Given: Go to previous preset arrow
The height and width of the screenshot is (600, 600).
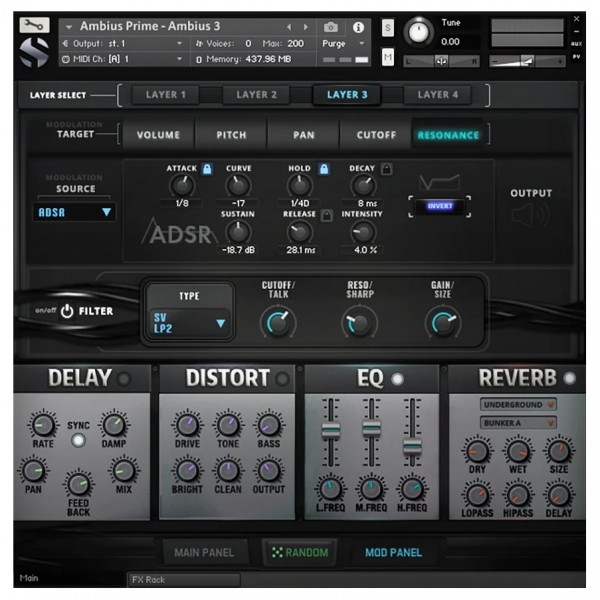Looking at the screenshot, I should (289, 27).
